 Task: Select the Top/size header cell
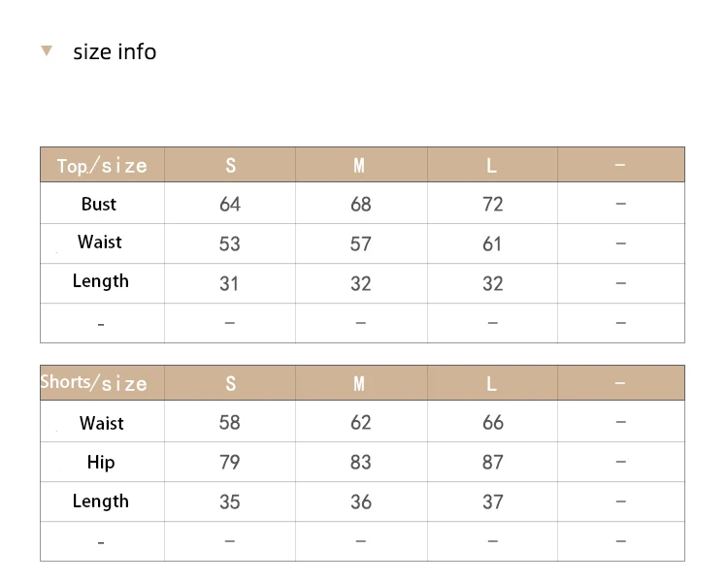click(102, 165)
